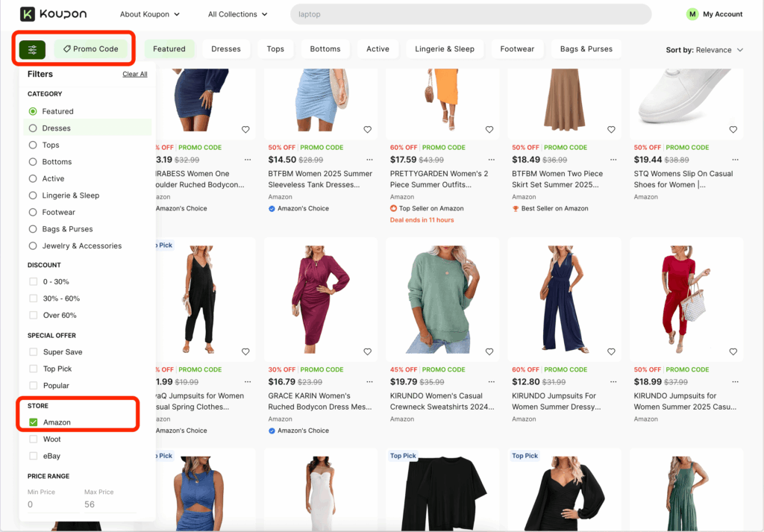Check the 0 - 30% discount box

pyautogui.click(x=33, y=281)
